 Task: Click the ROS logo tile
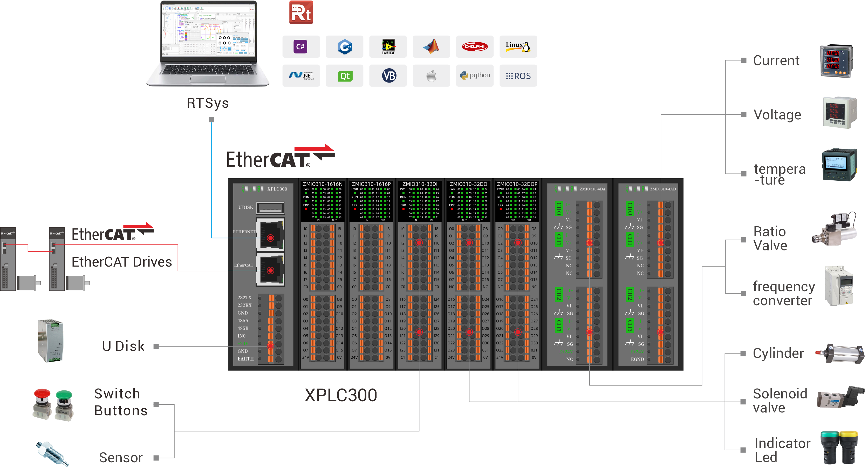coord(518,76)
